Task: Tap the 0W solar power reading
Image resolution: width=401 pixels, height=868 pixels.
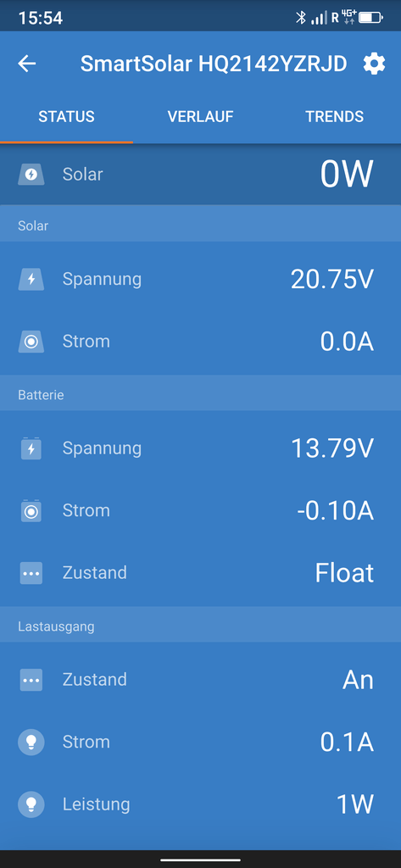Action: tap(347, 175)
